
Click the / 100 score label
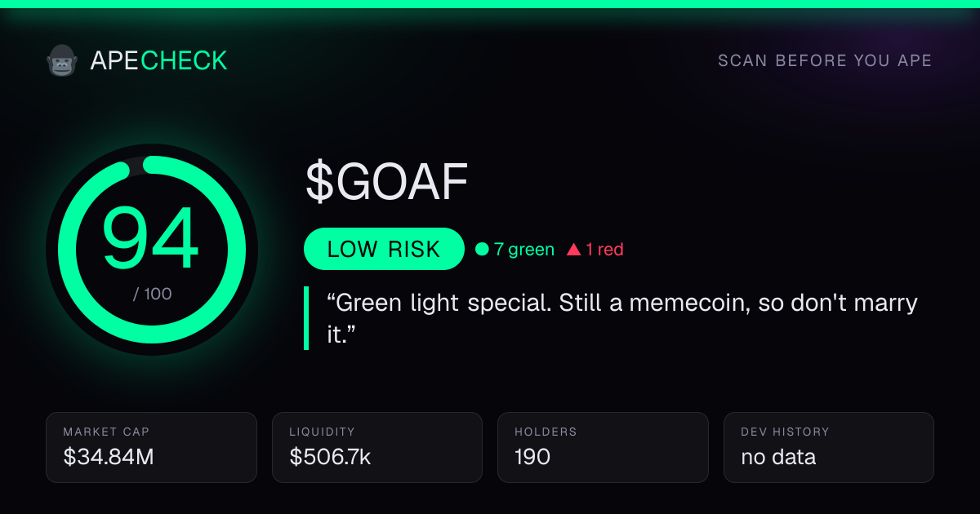pyautogui.click(x=153, y=294)
